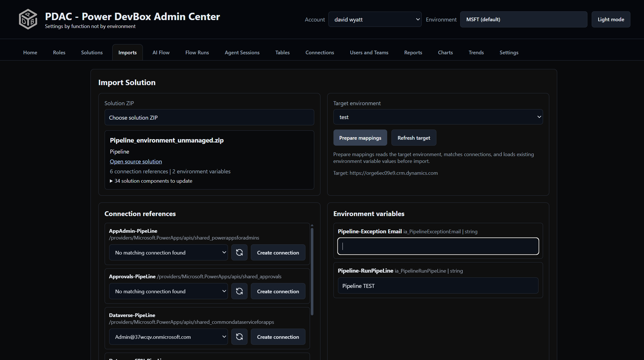Click Refresh target button
This screenshot has height=360, width=644.
[x=414, y=138]
